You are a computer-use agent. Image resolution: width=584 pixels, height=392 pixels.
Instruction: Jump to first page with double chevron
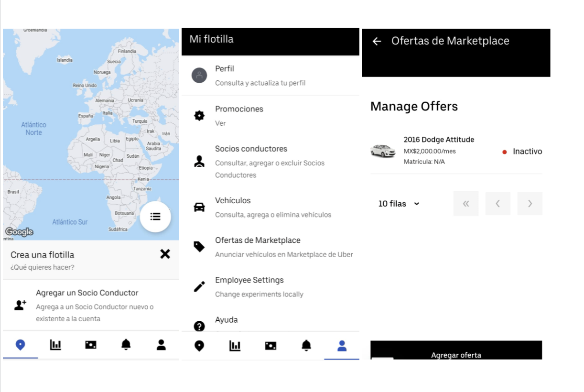pyautogui.click(x=466, y=203)
